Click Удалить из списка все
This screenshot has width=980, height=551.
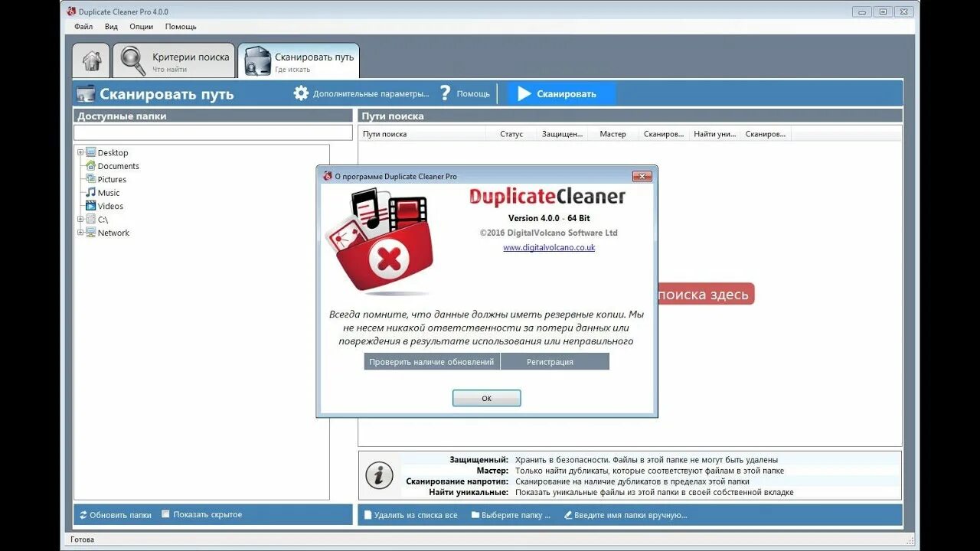coord(410,515)
